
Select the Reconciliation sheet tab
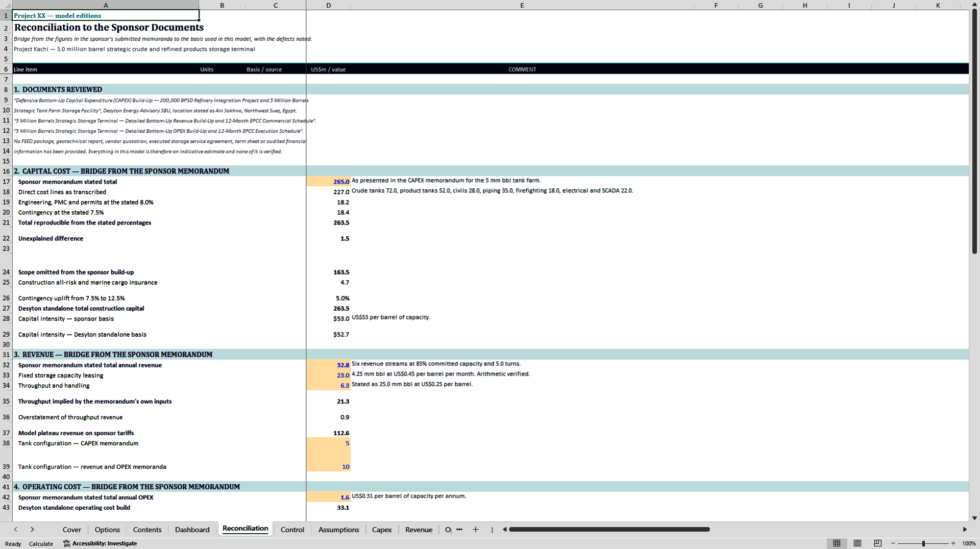[x=246, y=529]
